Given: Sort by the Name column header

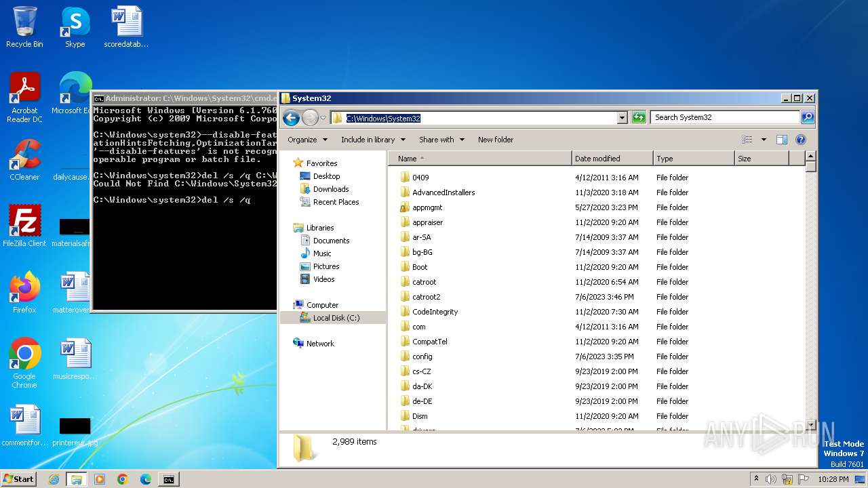Looking at the screenshot, I should (480, 159).
